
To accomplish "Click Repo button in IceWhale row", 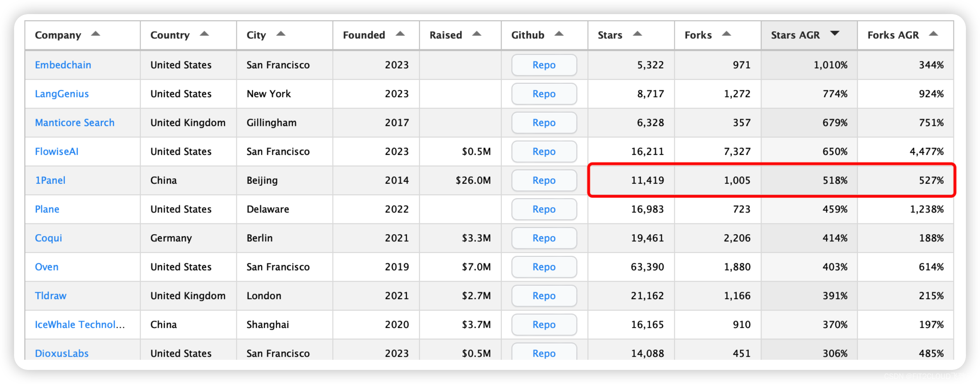I will (x=544, y=325).
